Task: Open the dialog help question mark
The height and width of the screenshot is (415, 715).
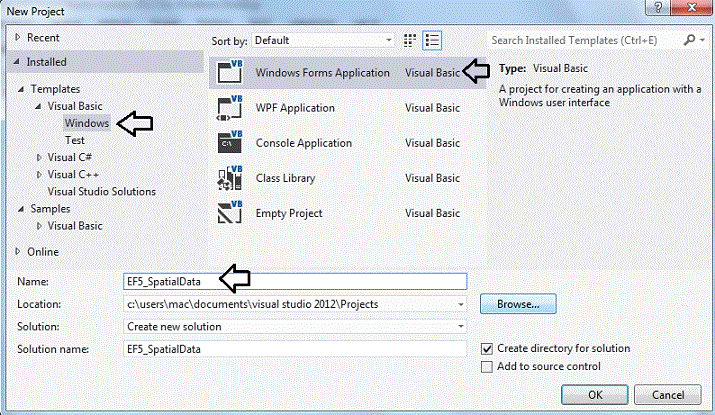Action: click(x=658, y=7)
